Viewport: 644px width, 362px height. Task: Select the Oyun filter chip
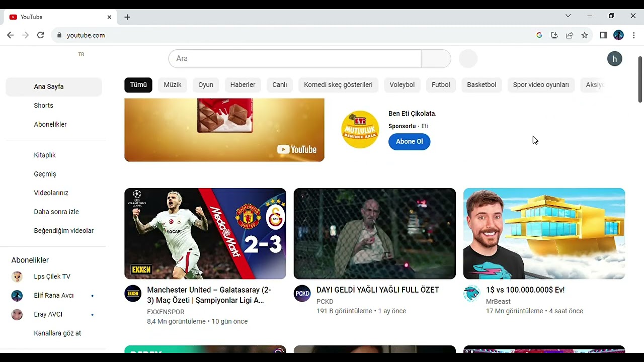pyautogui.click(x=206, y=85)
